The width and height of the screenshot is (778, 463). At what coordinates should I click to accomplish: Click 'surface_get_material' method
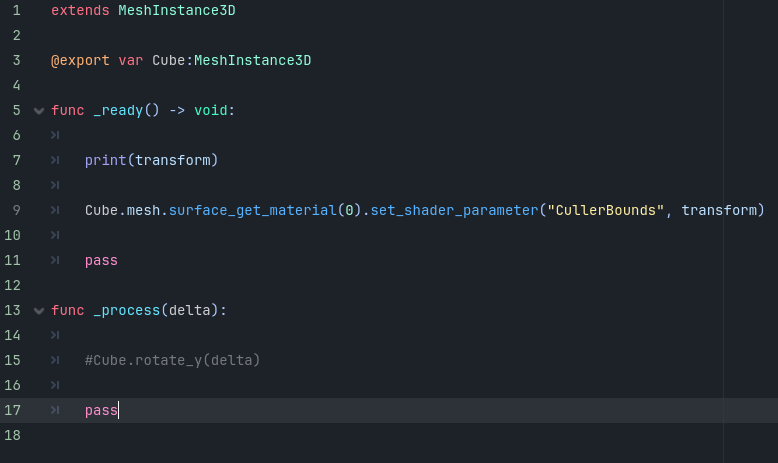(253, 210)
